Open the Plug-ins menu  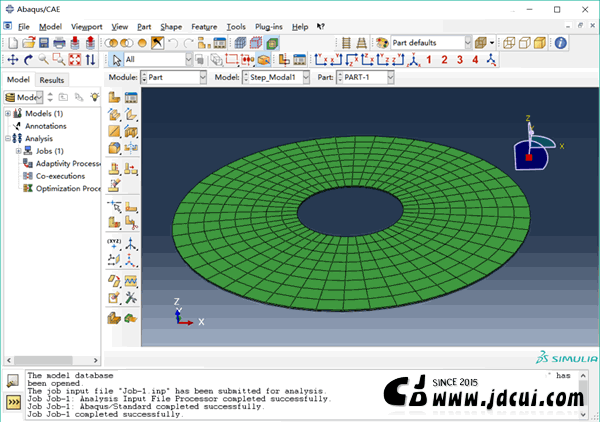pyautogui.click(x=269, y=27)
